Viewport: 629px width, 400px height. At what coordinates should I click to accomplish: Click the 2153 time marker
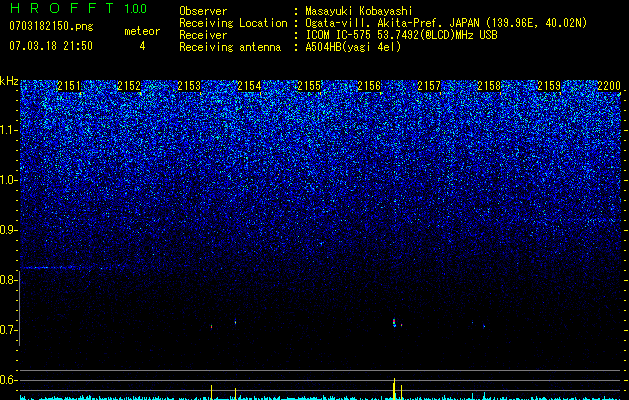[x=189, y=86]
